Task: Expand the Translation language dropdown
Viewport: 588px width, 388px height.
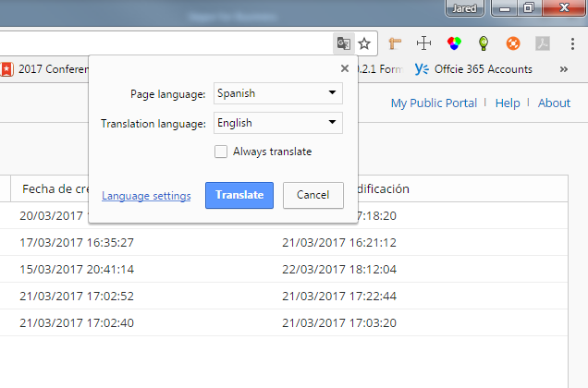Action: (277, 123)
